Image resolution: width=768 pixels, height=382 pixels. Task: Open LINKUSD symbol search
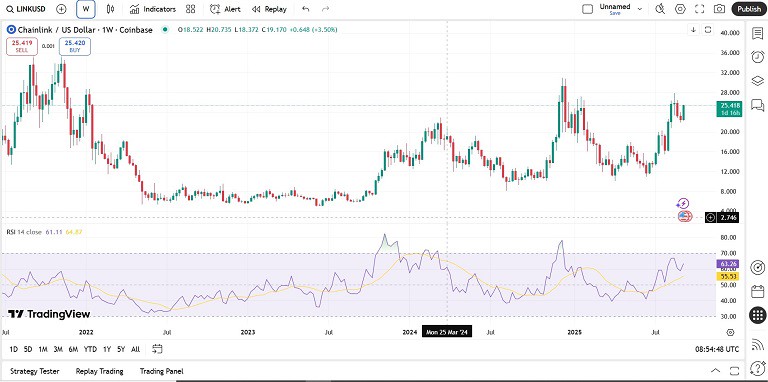[x=26, y=9]
